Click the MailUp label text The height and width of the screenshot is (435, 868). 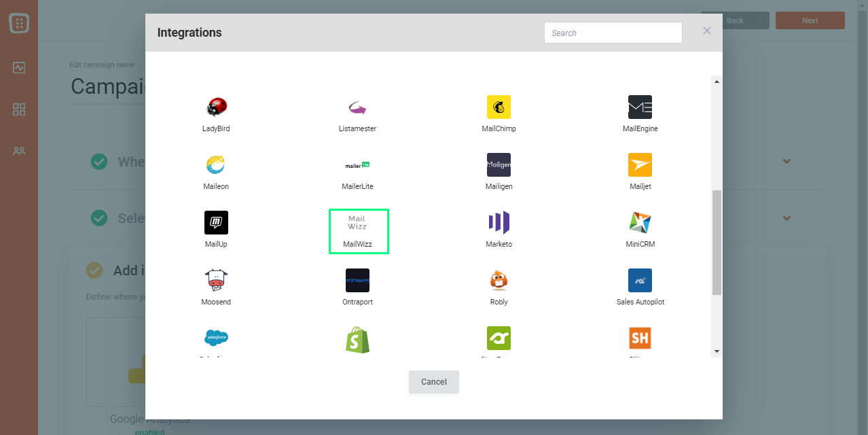(216, 244)
